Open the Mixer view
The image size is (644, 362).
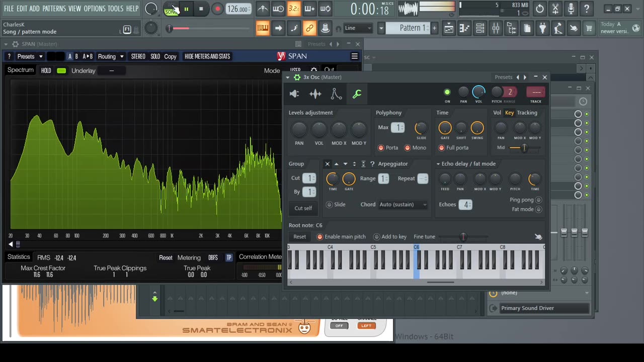[496, 28]
